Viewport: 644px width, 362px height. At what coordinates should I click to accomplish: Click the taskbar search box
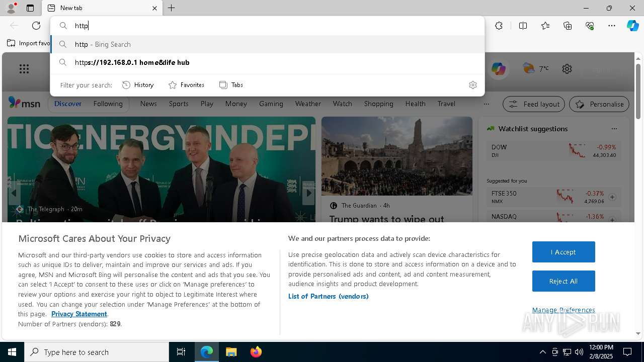[97, 352]
